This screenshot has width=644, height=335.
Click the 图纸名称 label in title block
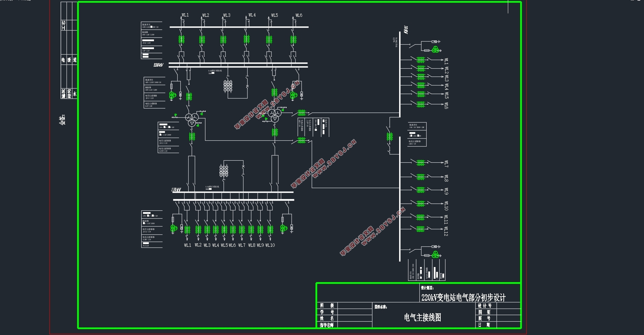click(x=381, y=307)
